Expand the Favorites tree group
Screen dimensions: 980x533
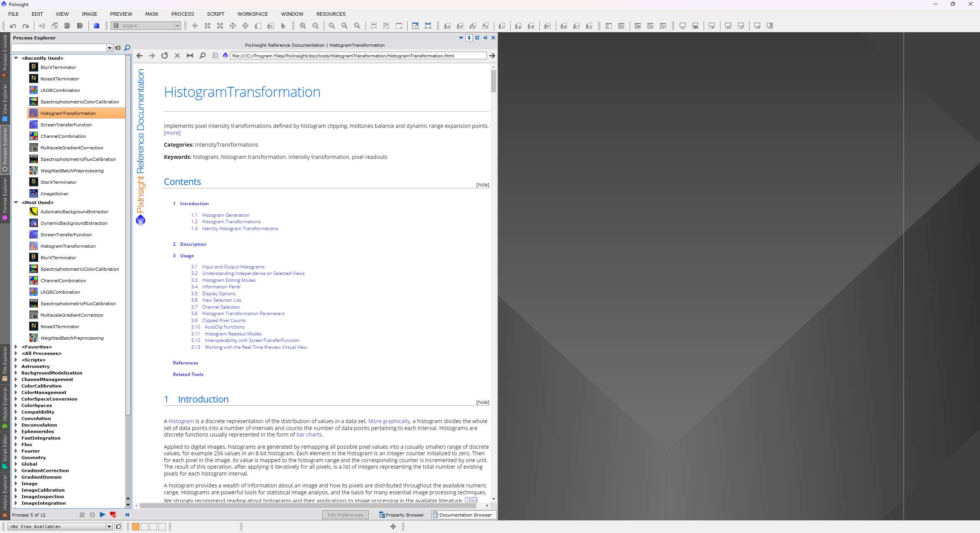pos(16,347)
